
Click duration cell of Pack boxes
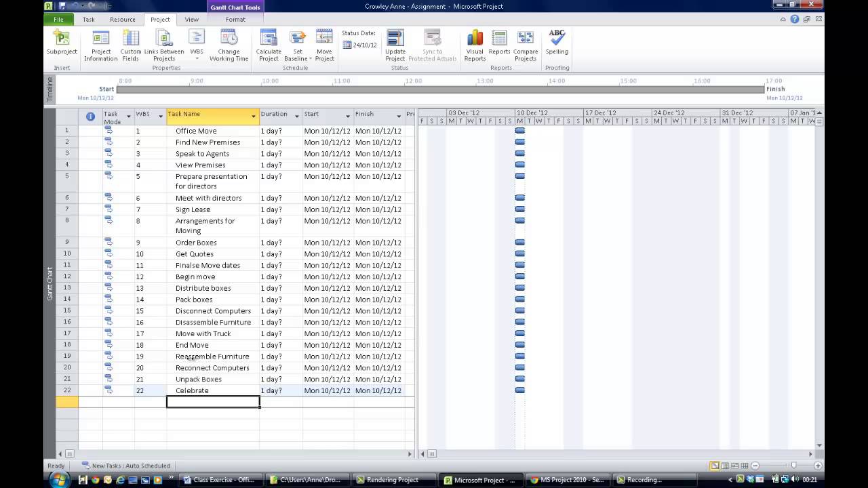coord(281,300)
